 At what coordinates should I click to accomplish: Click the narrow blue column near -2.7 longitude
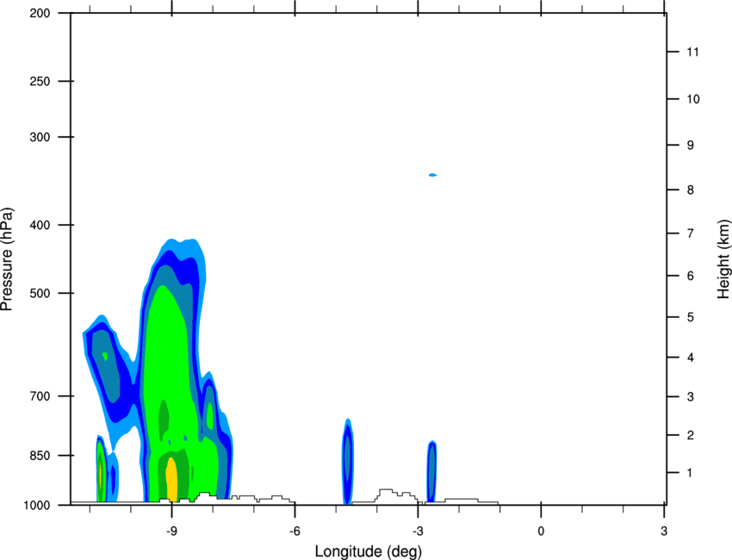[x=431, y=471]
